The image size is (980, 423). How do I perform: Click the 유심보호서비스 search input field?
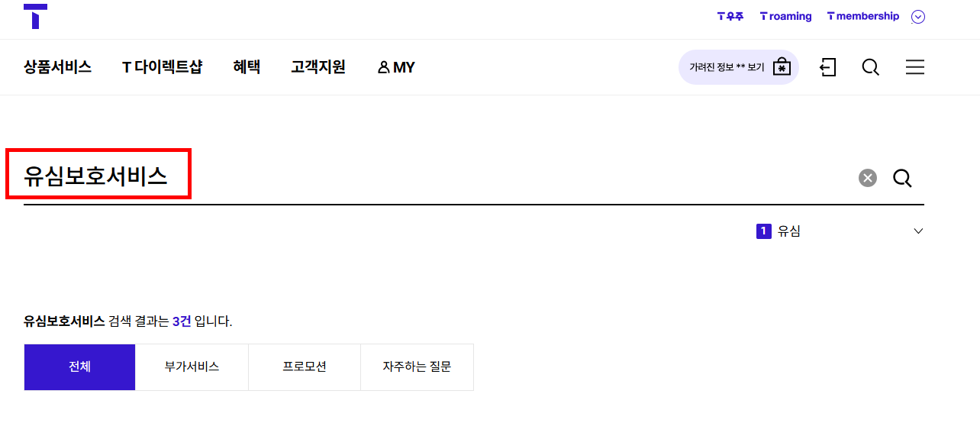pyautogui.click(x=435, y=177)
